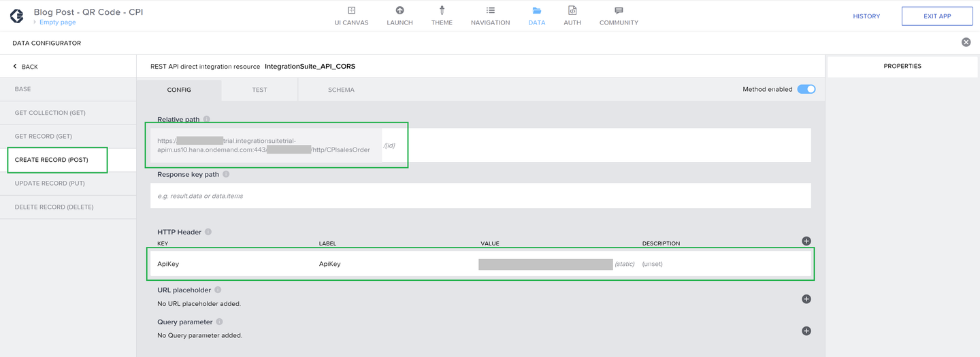The width and height of the screenshot is (980, 357).
Task: Click the ApiKey header key cell
Action: [168, 264]
